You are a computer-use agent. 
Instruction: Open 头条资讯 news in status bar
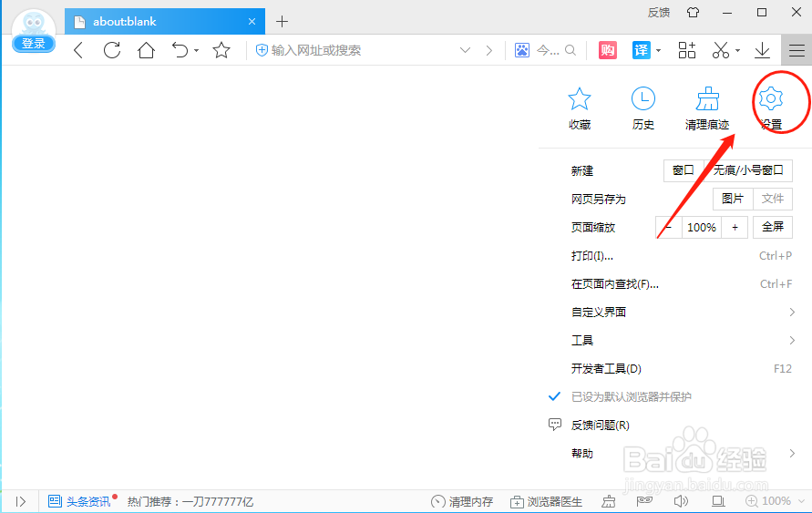pyautogui.click(x=80, y=501)
